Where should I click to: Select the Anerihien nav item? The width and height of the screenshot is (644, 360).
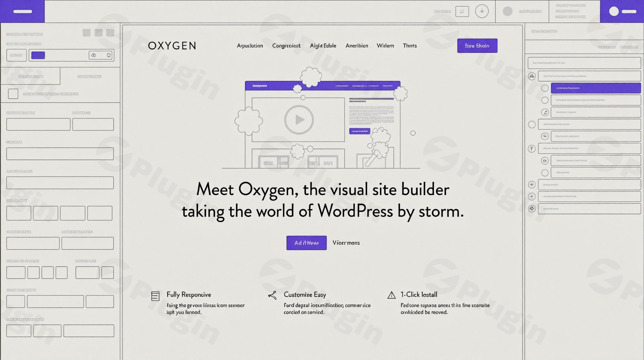pos(357,46)
